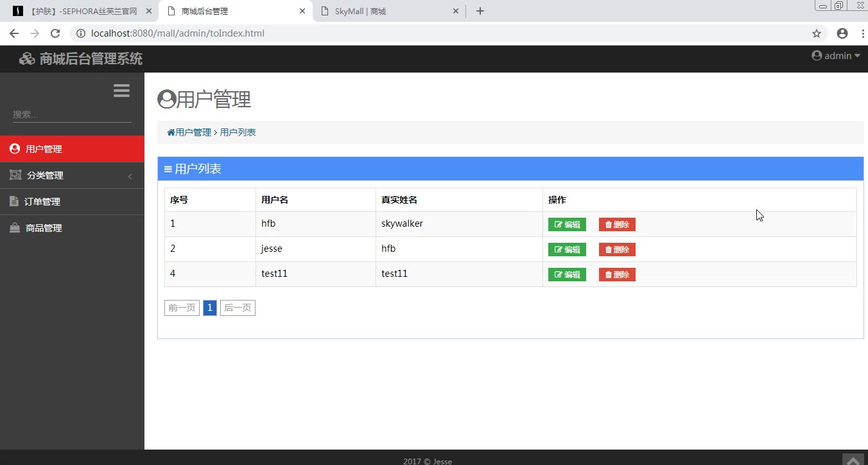Select page 1 in the pagination
868x465 pixels.
point(209,308)
